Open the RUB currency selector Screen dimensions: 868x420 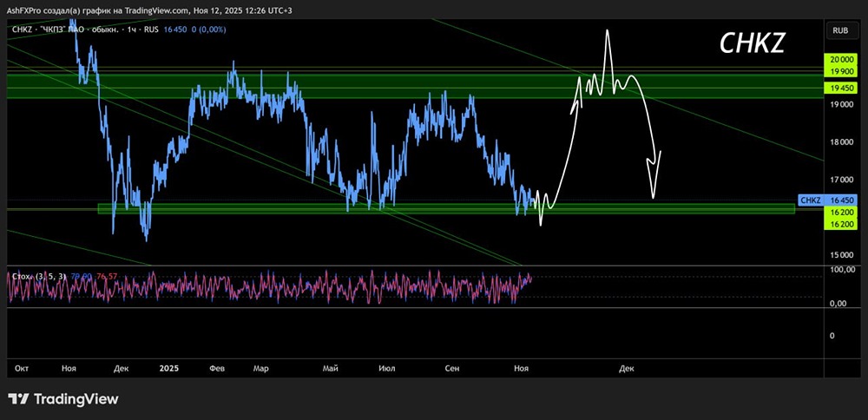tap(839, 30)
